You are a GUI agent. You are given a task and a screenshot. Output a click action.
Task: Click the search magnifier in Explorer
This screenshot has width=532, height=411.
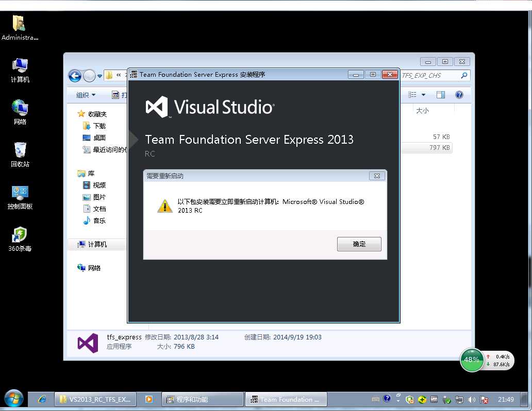pos(464,75)
